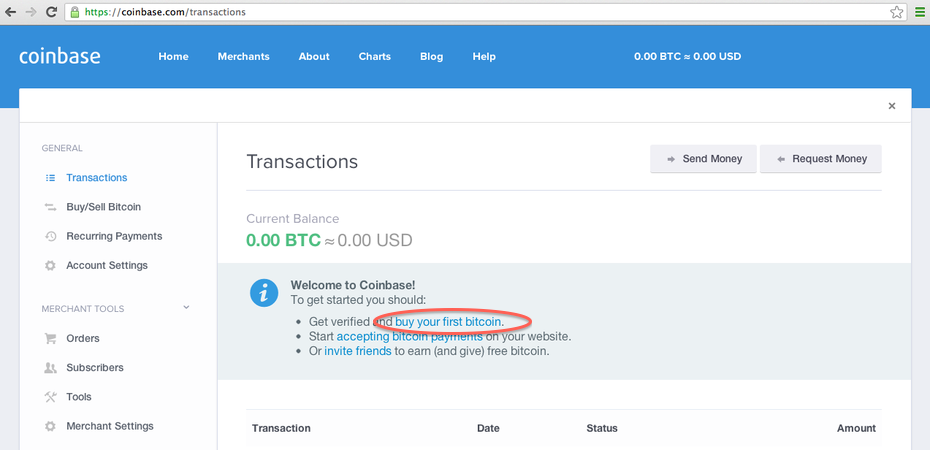930x450 pixels.
Task: Click the Merchant Settings gear icon
Action: tap(50, 427)
